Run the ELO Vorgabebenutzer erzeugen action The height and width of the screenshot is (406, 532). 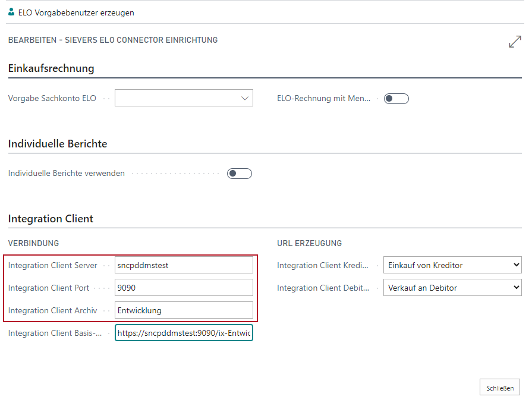(x=76, y=12)
